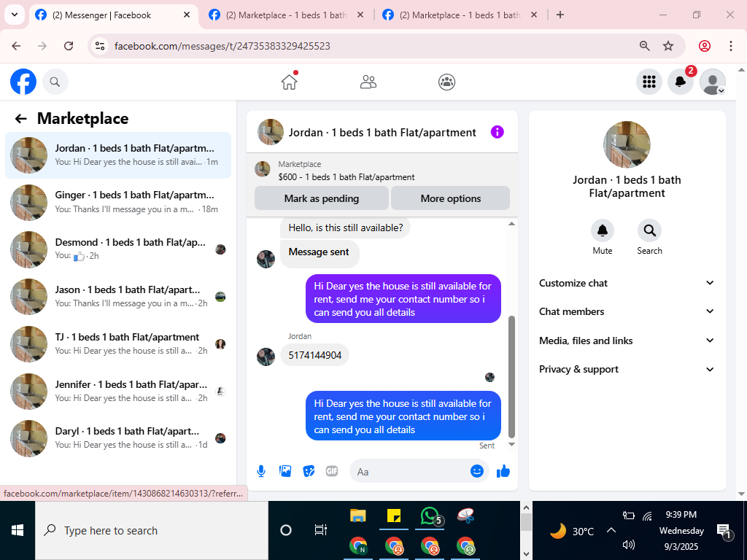Click the scroll-down arrow in chat
This screenshot has height=560, width=747.
coord(511,444)
